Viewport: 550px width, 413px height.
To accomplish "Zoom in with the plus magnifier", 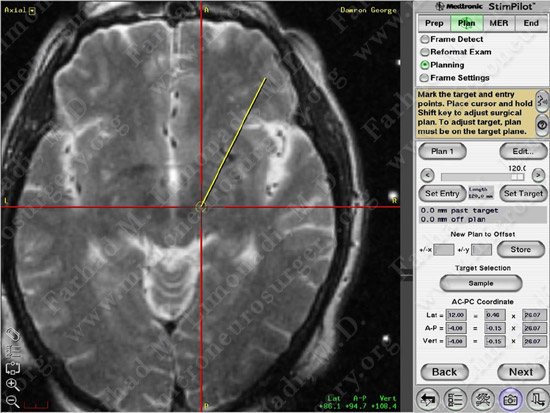I will point(13,385).
